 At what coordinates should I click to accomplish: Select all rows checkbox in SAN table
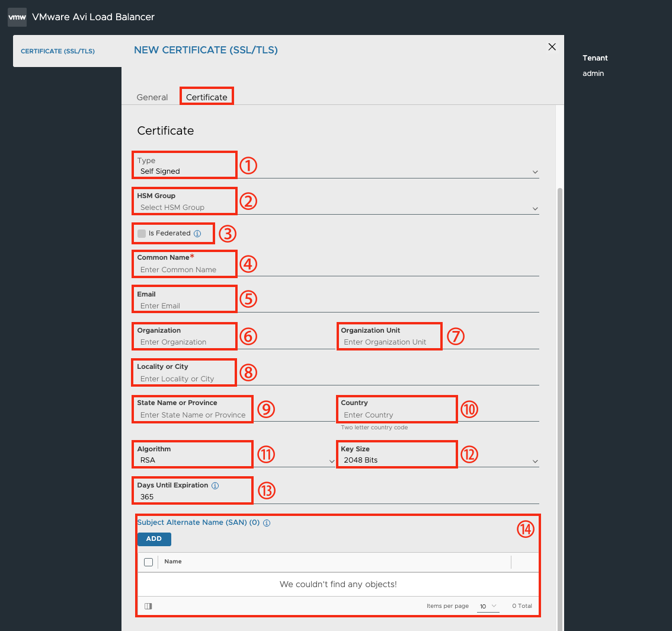click(148, 562)
